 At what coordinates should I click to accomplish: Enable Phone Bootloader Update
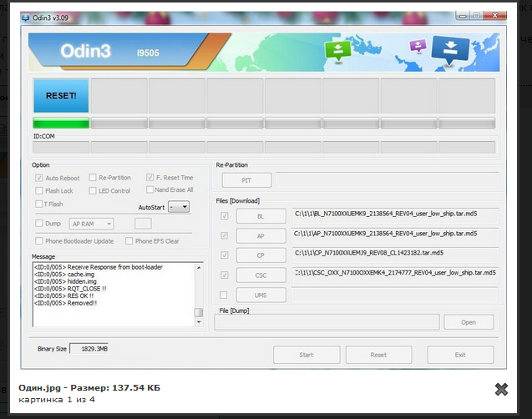click(x=39, y=240)
